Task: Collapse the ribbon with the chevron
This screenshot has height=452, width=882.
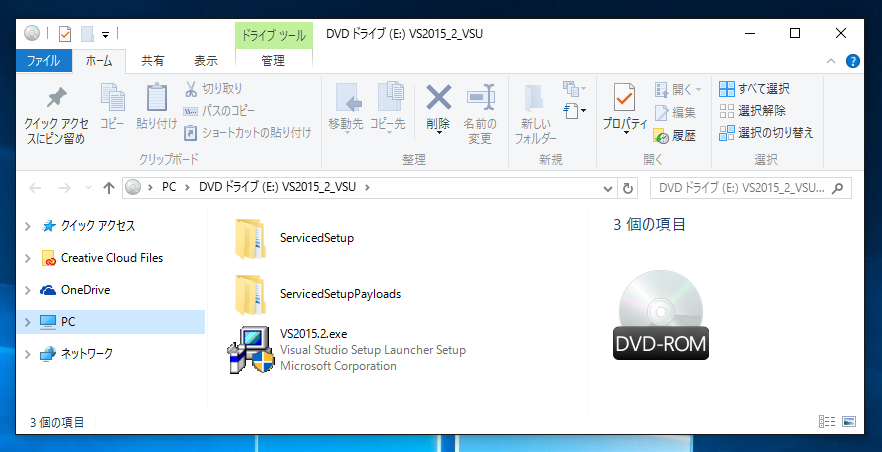Action: coord(831,61)
